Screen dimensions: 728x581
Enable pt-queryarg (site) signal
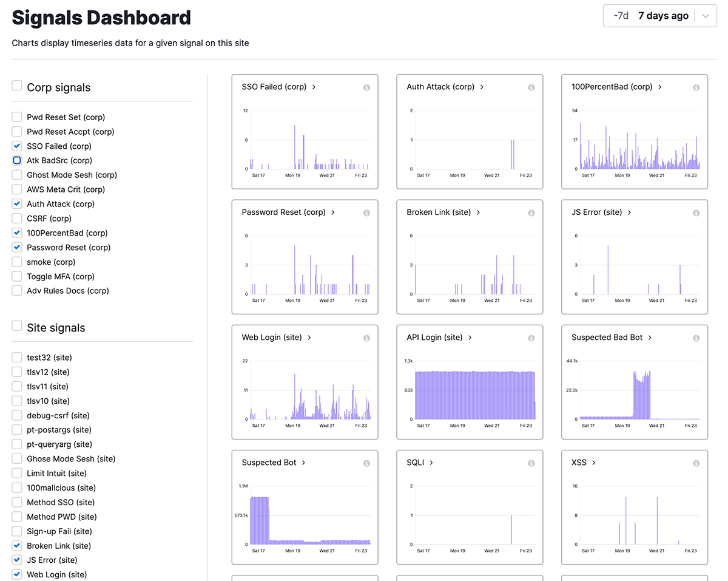(x=17, y=444)
